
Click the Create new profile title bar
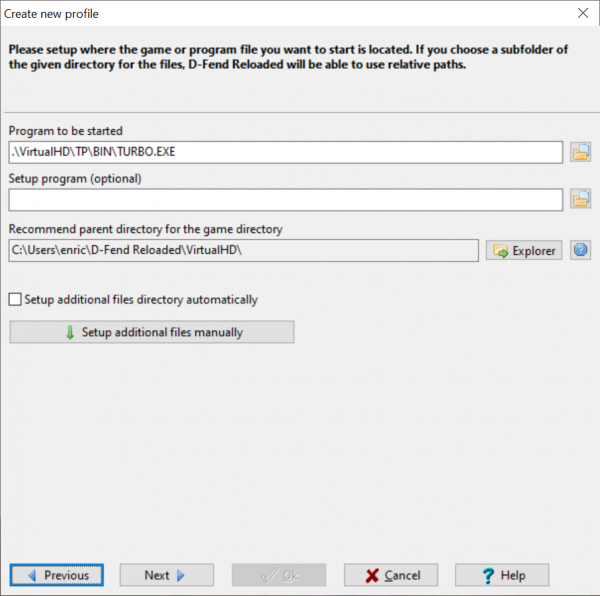click(x=250, y=14)
